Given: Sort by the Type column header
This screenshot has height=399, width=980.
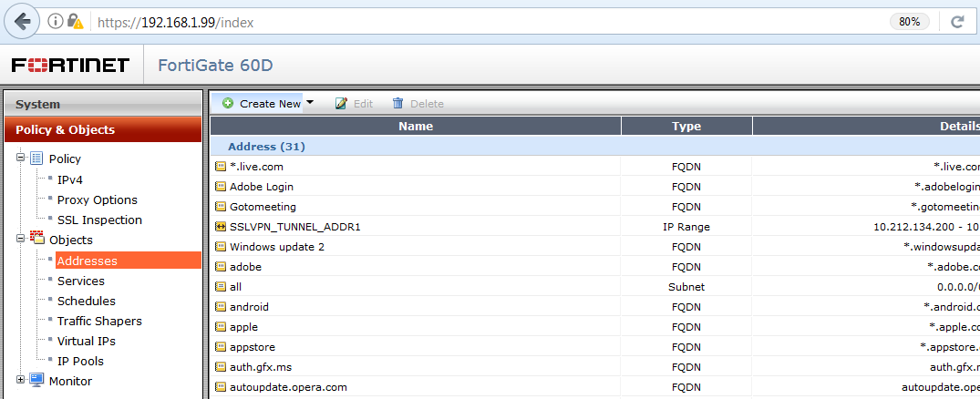Looking at the screenshot, I should (x=686, y=126).
